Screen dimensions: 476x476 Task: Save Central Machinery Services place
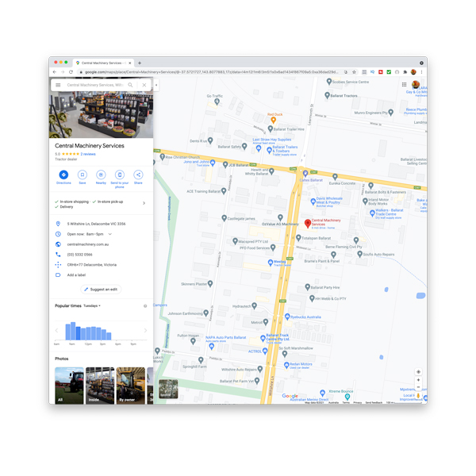(x=83, y=175)
